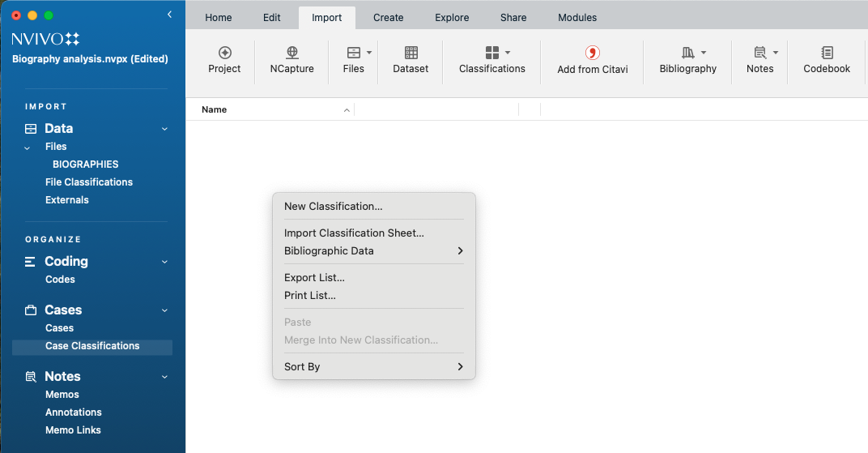Collapse the Coding section chevron
868x453 pixels.
(x=164, y=262)
